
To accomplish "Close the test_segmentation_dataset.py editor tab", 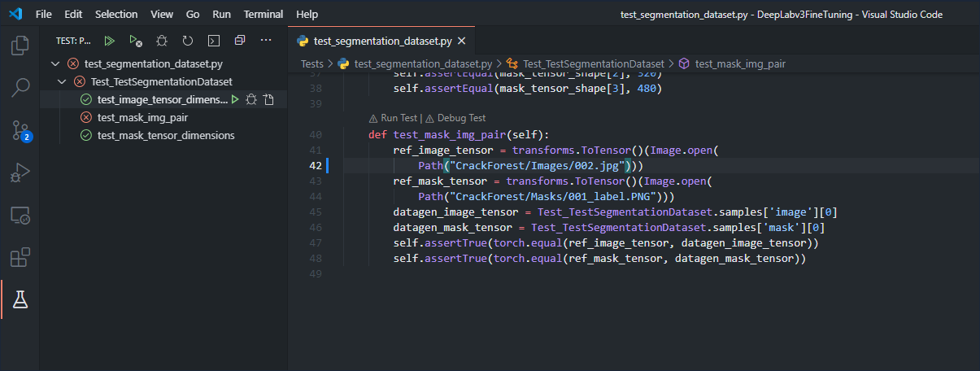I will click(462, 41).
